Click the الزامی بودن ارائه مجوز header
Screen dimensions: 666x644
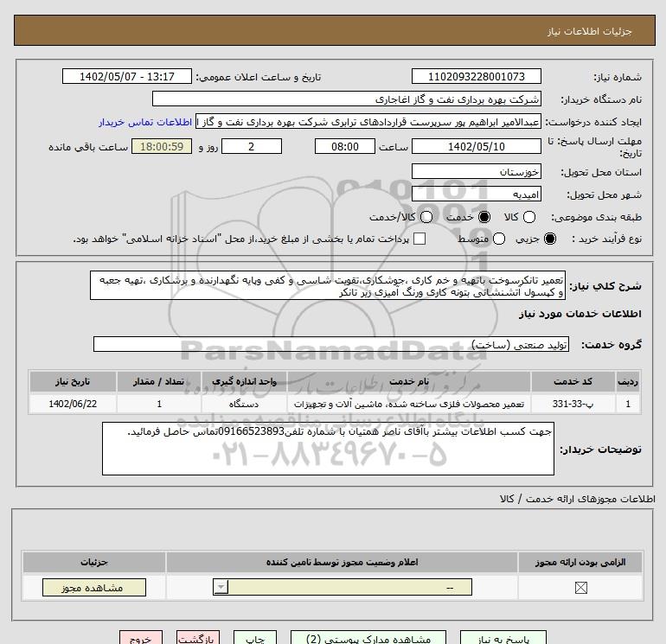click(580, 562)
